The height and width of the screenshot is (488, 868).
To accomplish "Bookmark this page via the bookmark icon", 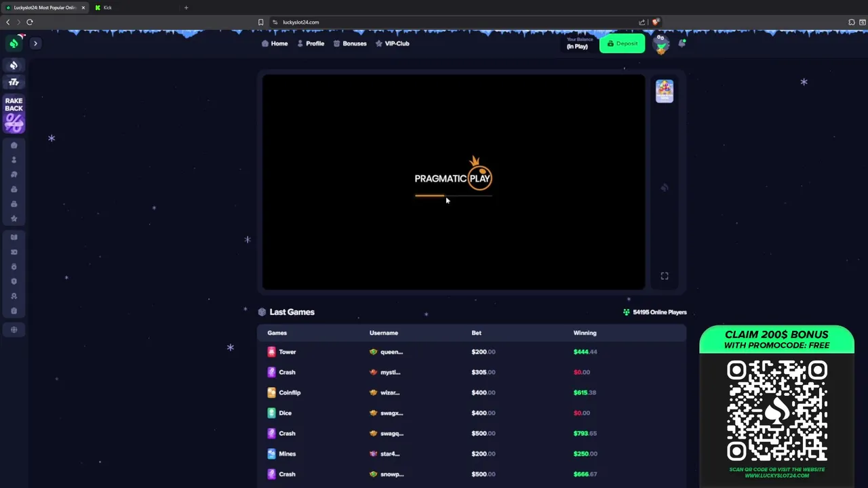I will (260, 22).
